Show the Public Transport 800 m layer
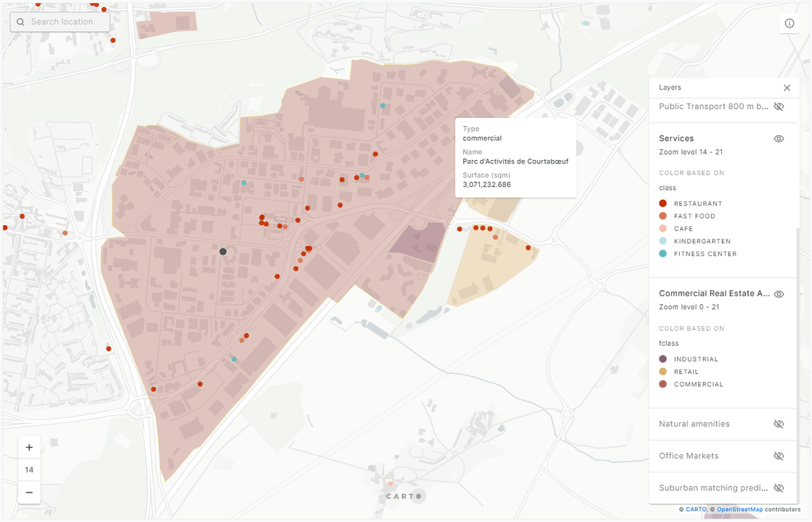 779,106
